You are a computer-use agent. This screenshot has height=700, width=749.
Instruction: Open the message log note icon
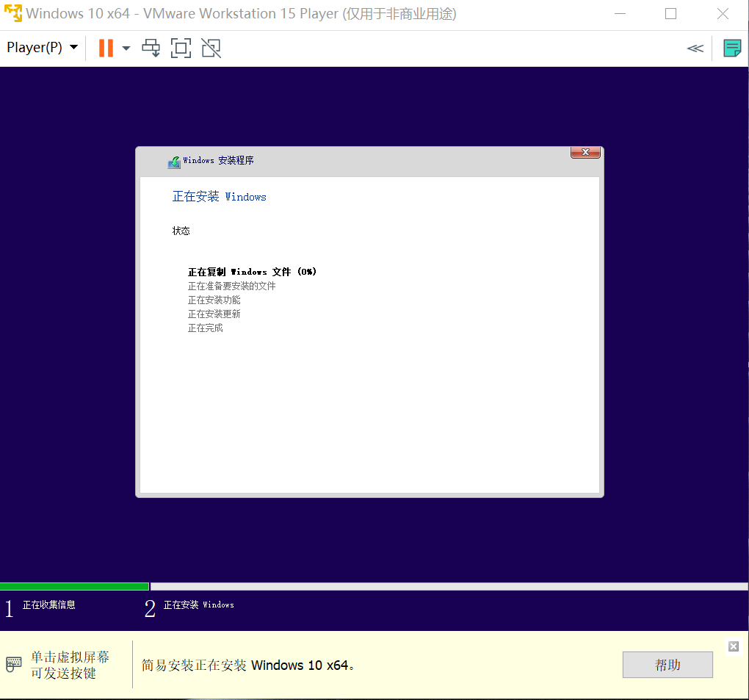click(732, 48)
